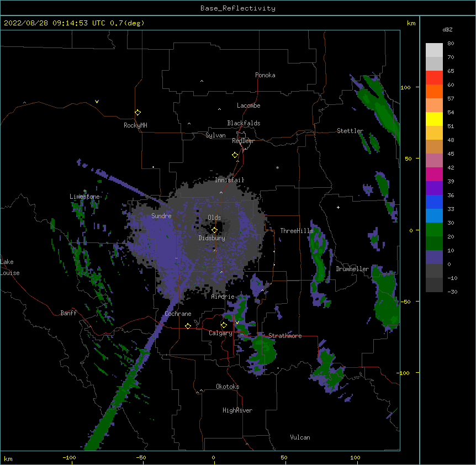Click the Base_Reflectivity title

pos(238,8)
